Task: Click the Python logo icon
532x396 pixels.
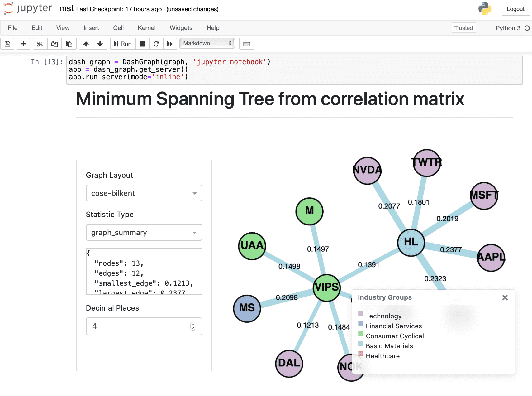Action: (485, 9)
